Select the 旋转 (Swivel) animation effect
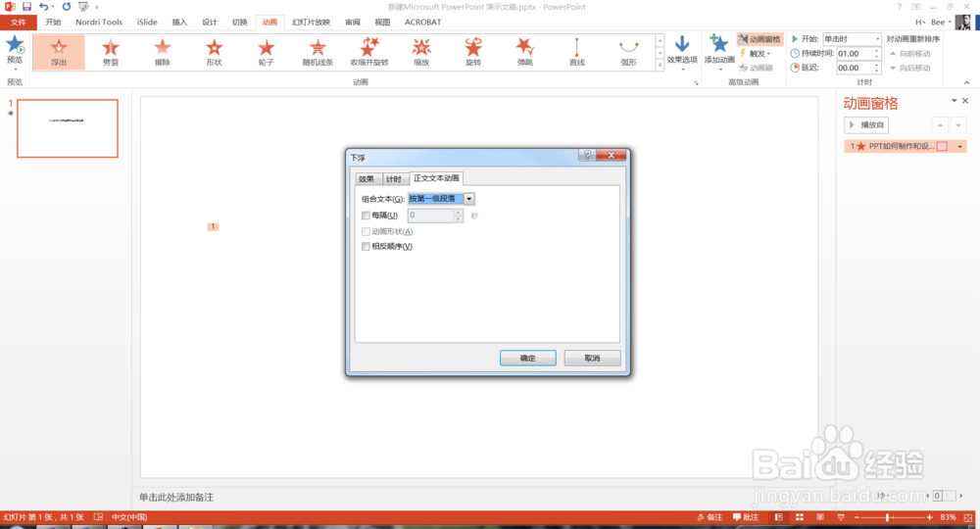 point(473,52)
